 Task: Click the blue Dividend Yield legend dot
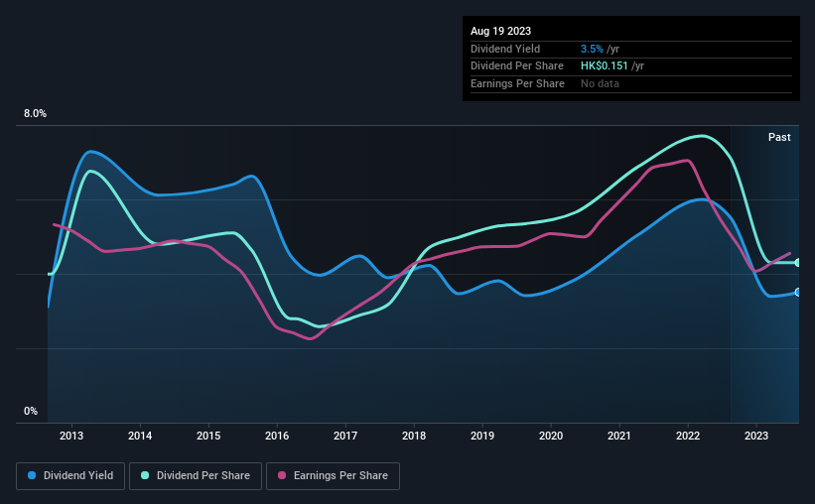[32, 475]
